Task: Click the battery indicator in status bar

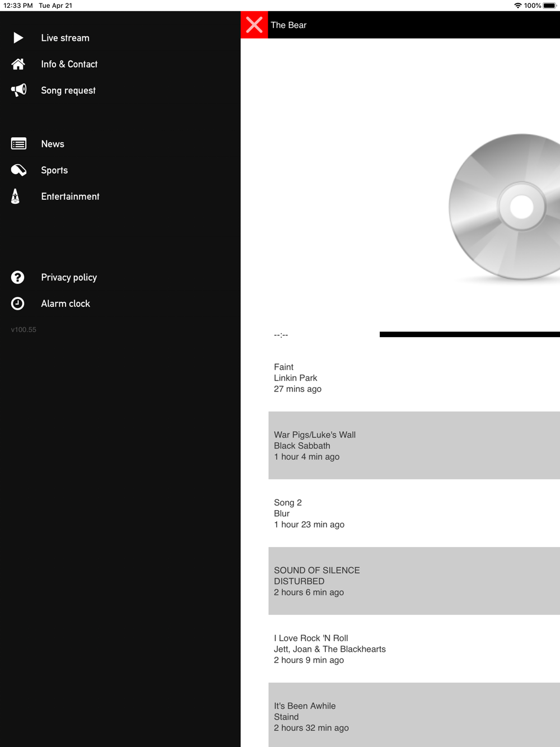Action: point(549,6)
